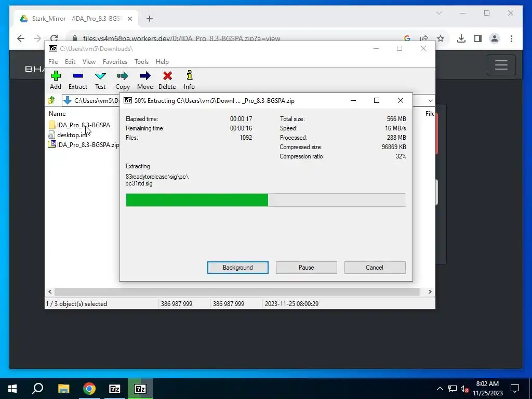Open a new Chrome tab
This screenshot has width=532, height=399.
click(150, 19)
